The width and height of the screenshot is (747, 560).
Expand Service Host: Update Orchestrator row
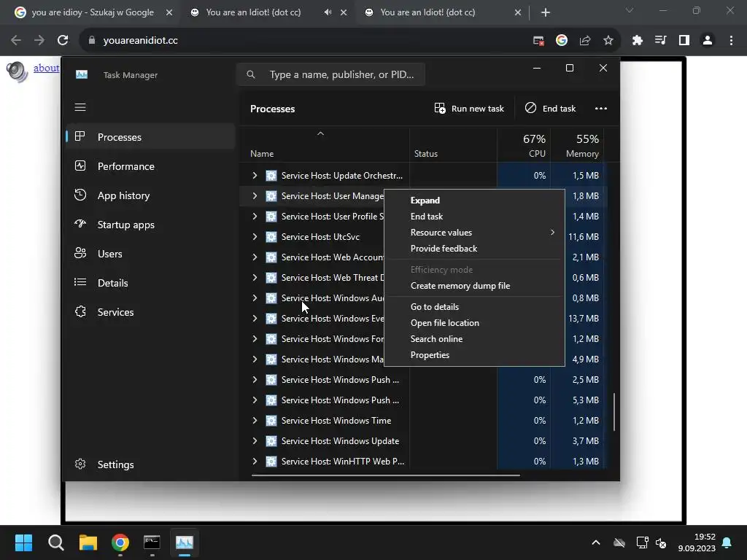255,176
